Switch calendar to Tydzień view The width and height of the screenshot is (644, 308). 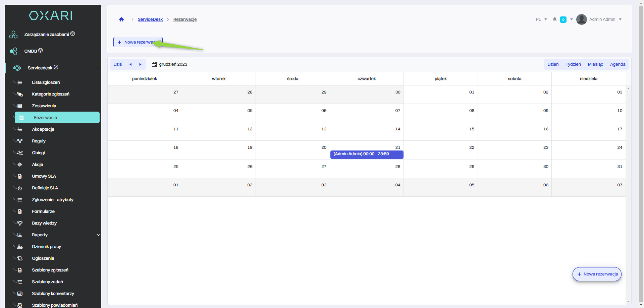[573, 64]
